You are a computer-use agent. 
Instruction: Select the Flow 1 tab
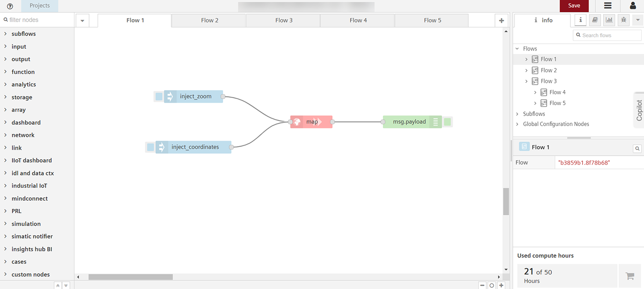click(x=135, y=20)
